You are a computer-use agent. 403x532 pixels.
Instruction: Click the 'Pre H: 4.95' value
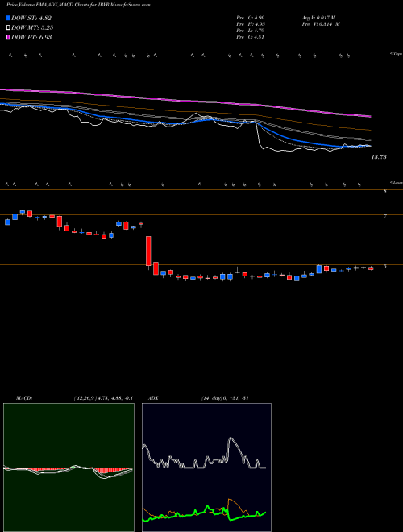coord(251,24)
